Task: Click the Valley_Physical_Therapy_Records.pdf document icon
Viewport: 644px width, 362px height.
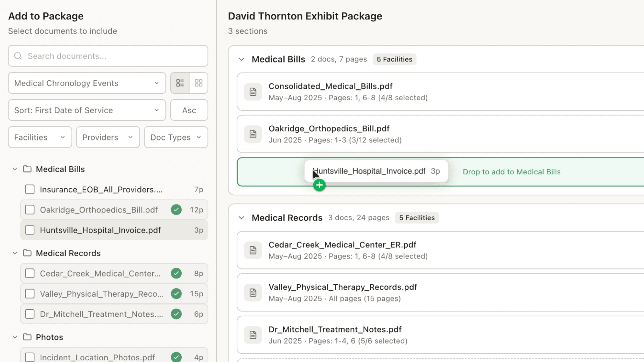Action: click(x=253, y=293)
